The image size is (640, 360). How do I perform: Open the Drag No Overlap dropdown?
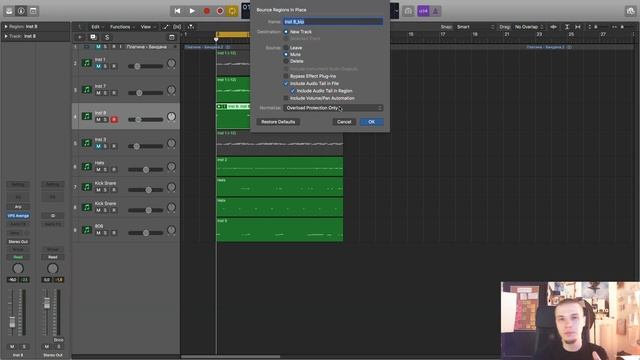[529, 27]
